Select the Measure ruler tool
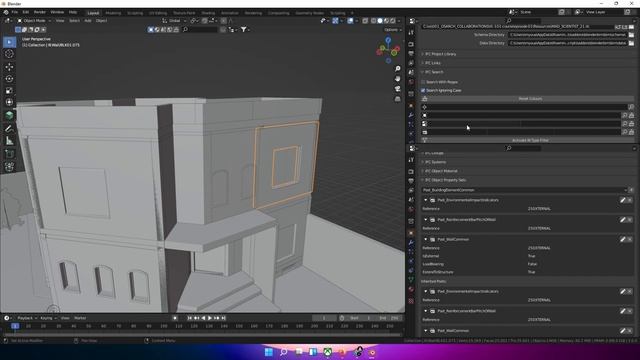Screen dimensions: 640x360 click(x=9, y=141)
